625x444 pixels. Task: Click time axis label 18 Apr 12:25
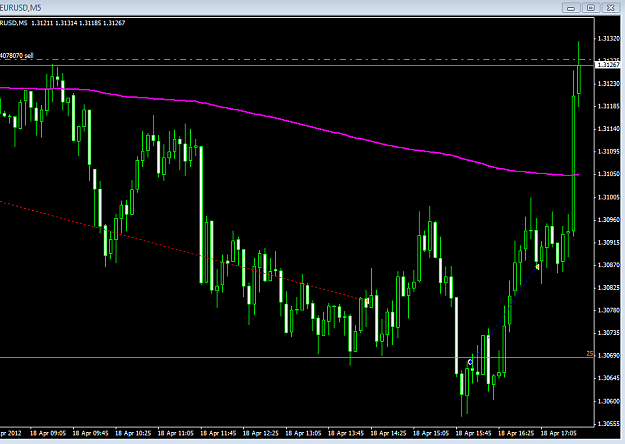click(x=261, y=433)
